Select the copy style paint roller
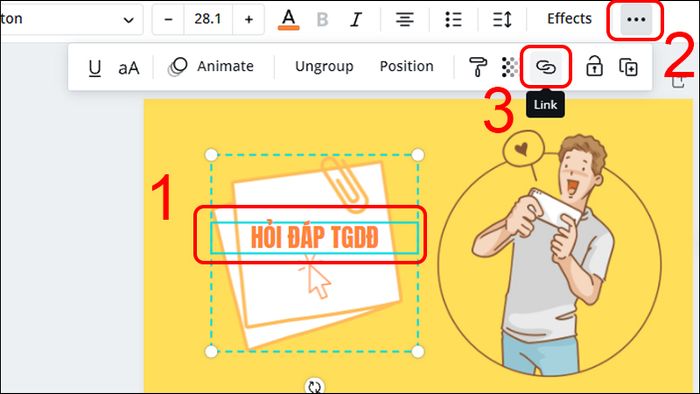Screen dimensions: 700x394 478,67
